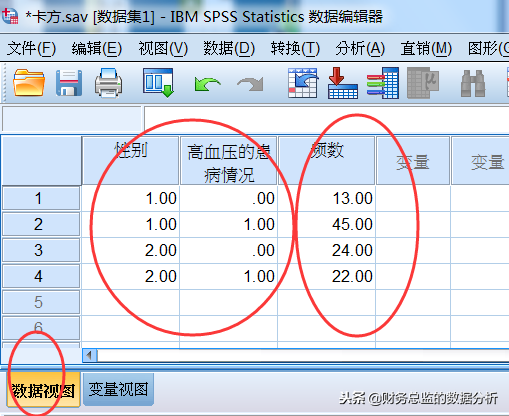Image resolution: width=509 pixels, height=416 pixels.
Task: Save the file with floppy disk icon
Action: tap(69, 83)
